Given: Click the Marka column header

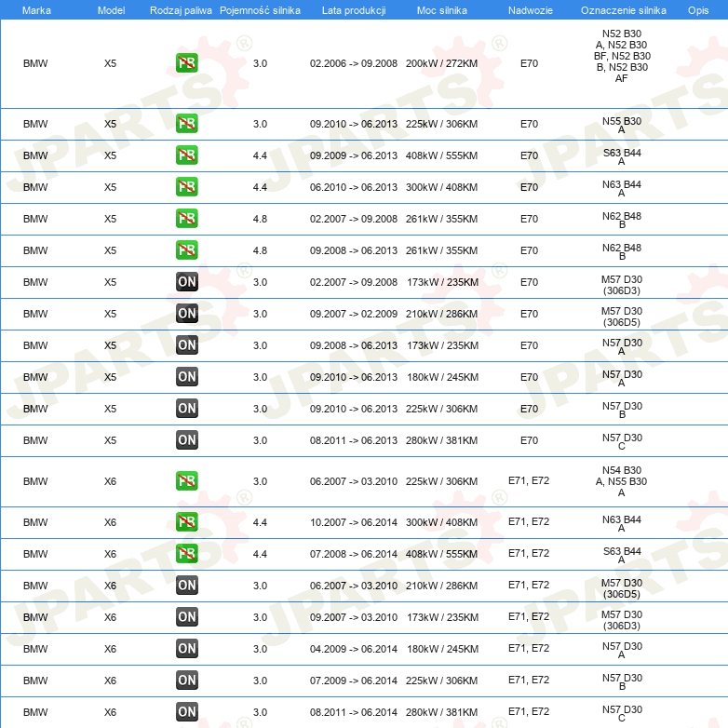Looking at the screenshot, I should [x=36, y=9].
